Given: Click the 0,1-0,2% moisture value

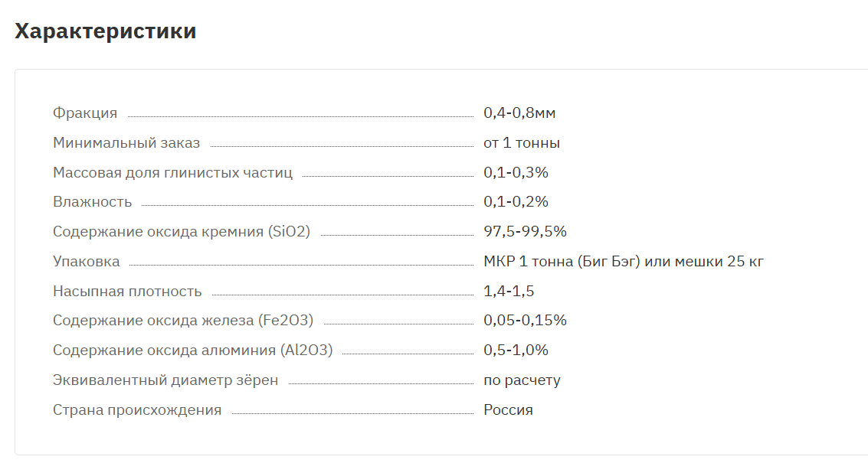Looking at the screenshot, I should point(516,202).
